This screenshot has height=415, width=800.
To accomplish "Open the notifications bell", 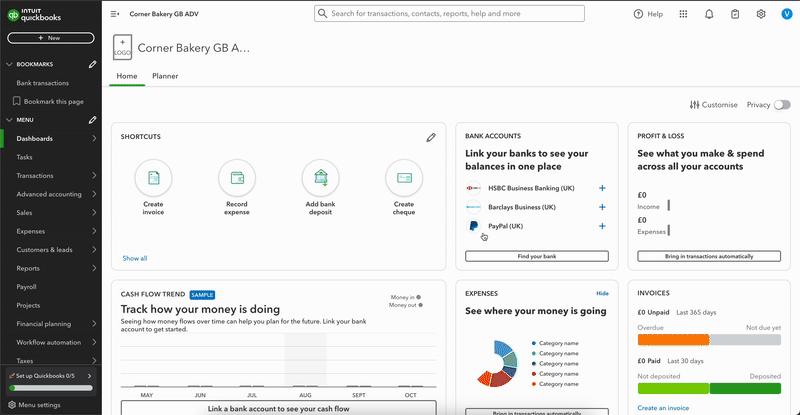I will click(x=709, y=14).
